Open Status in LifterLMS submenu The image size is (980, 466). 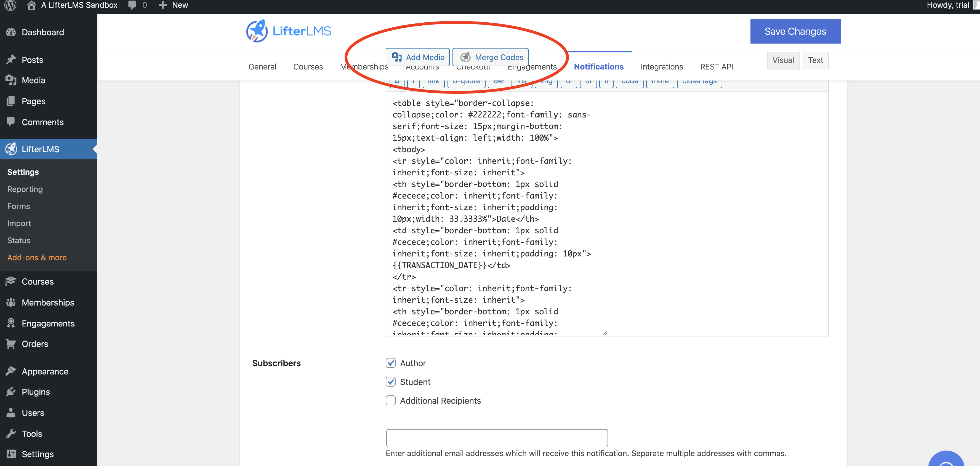pyautogui.click(x=19, y=240)
